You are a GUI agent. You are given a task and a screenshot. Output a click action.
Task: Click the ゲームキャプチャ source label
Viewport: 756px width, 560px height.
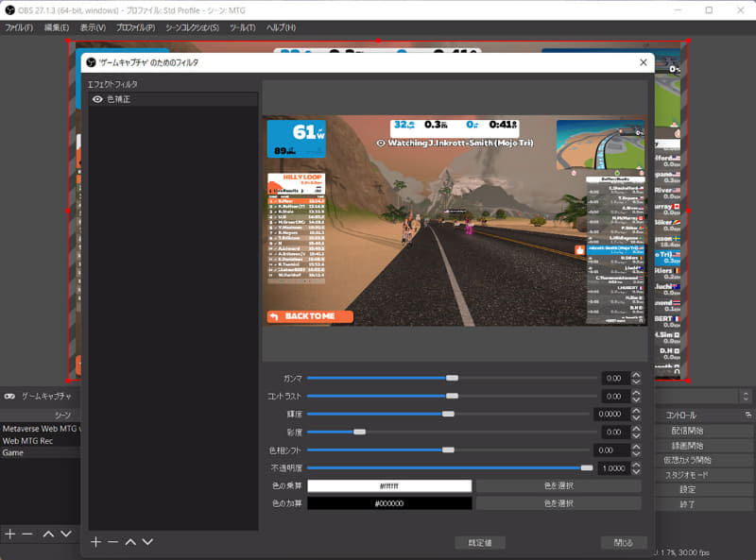46,396
